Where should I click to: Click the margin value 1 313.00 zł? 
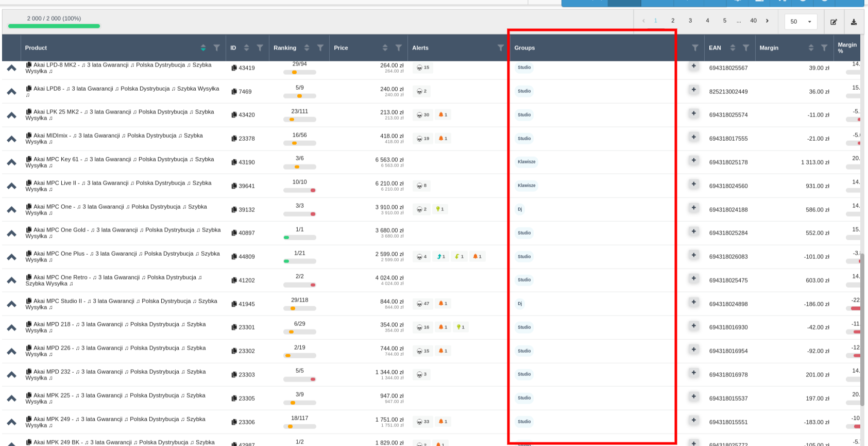click(815, 162)
